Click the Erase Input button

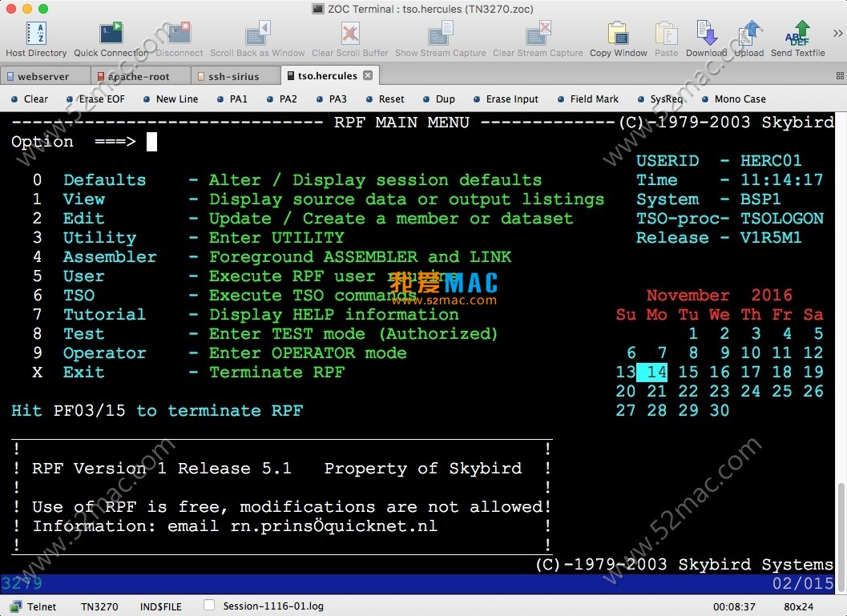pyautogui.click(x=506, y=99)
